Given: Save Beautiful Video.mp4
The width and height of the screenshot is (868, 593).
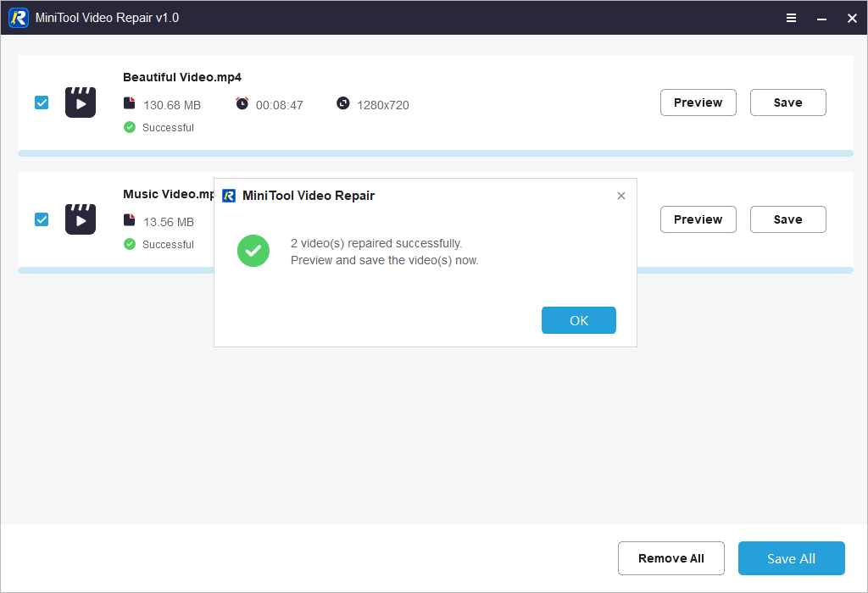Looking at the screenshot, I should pyautogui.click(x=787, y=103).
